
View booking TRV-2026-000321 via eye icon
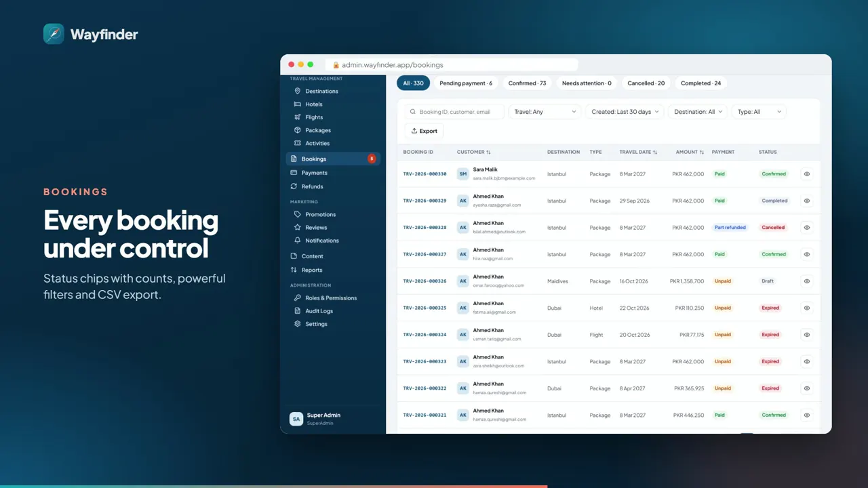[x=807, y=415]
